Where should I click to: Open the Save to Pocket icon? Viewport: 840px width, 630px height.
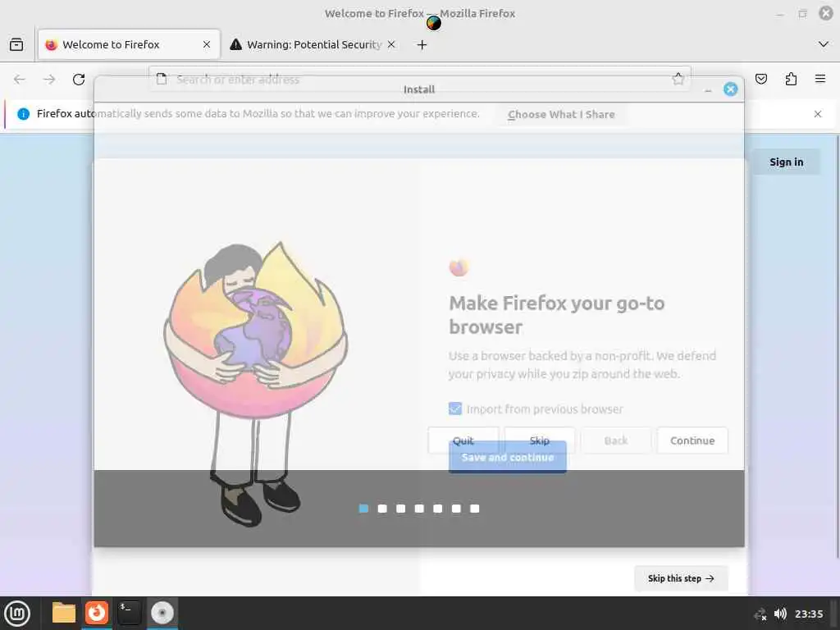[760, 80]
